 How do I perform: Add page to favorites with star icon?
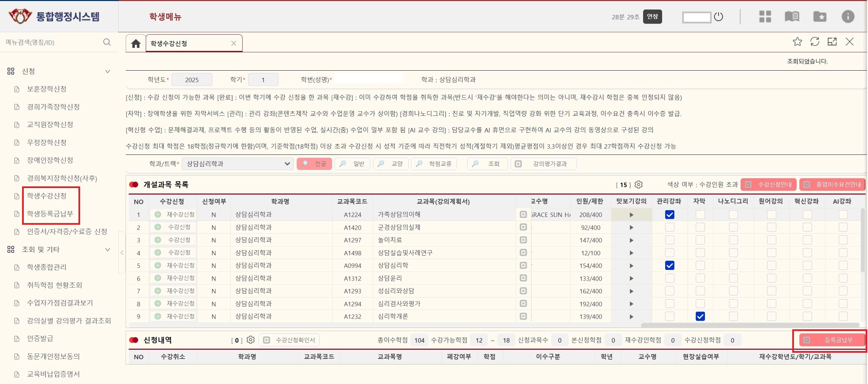point(797,42)
